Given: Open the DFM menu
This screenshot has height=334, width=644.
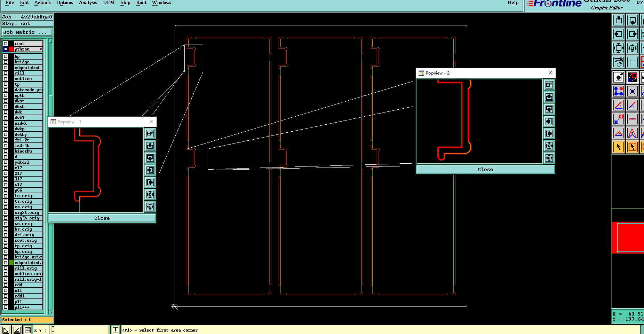Looking at the screenshot, I should [x=109, y=3].
